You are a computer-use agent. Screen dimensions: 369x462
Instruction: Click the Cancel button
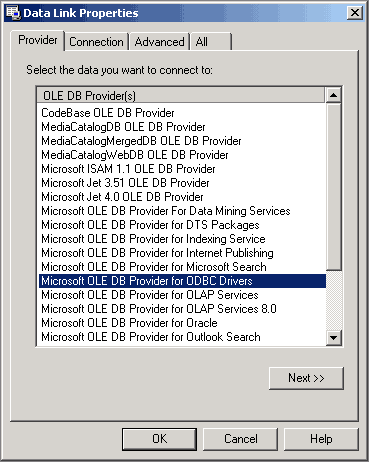pyautogui.click(x=240, y=439)
